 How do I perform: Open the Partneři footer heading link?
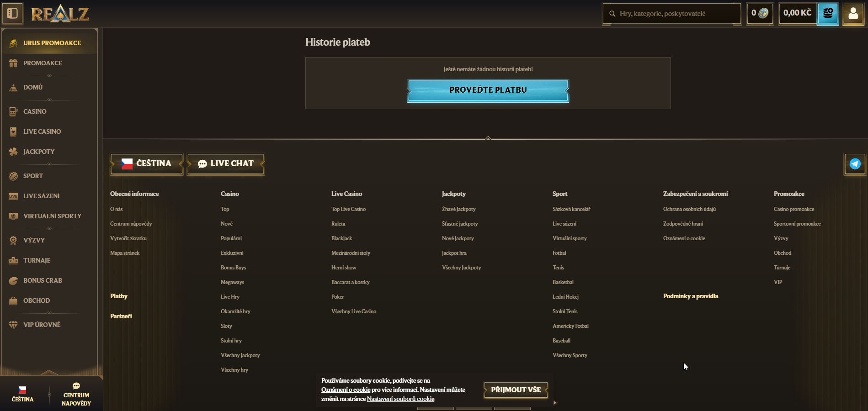point(121,316)
